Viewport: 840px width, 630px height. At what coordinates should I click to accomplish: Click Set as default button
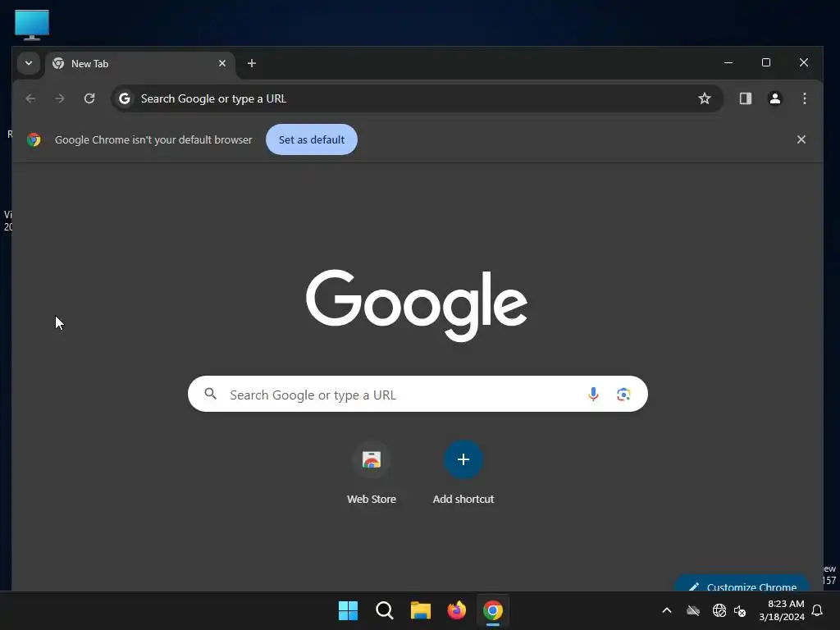pos(312,139)
